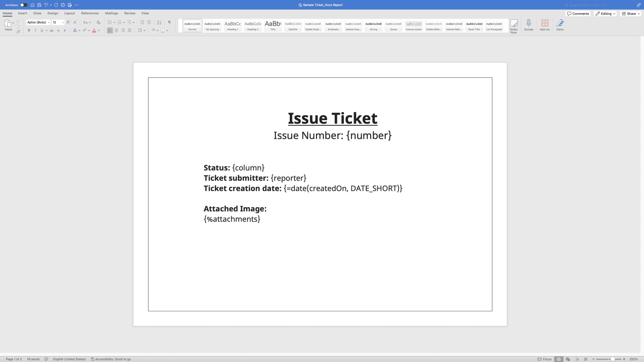The width and height of the screenshot is (644, 362).
Task: Apply the Heading 1 style
Action: click(x=232, y=26)
